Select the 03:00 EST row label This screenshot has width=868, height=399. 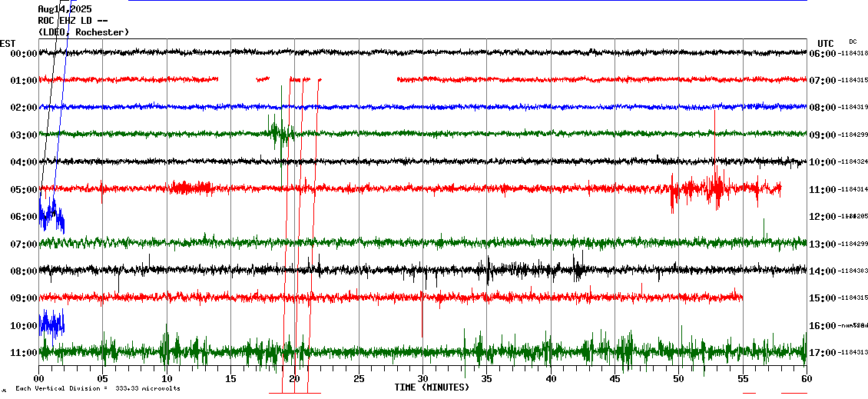click(24, 135)
